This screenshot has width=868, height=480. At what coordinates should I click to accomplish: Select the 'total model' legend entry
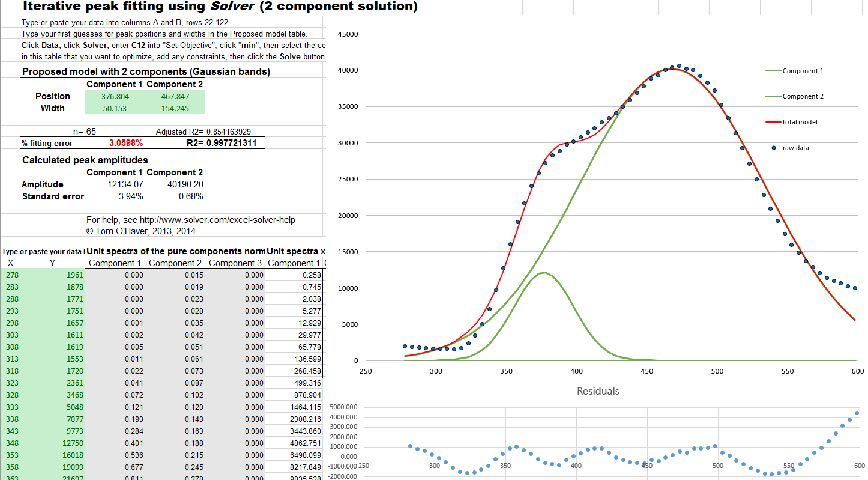pyautogui.click(x=800, y=122)
